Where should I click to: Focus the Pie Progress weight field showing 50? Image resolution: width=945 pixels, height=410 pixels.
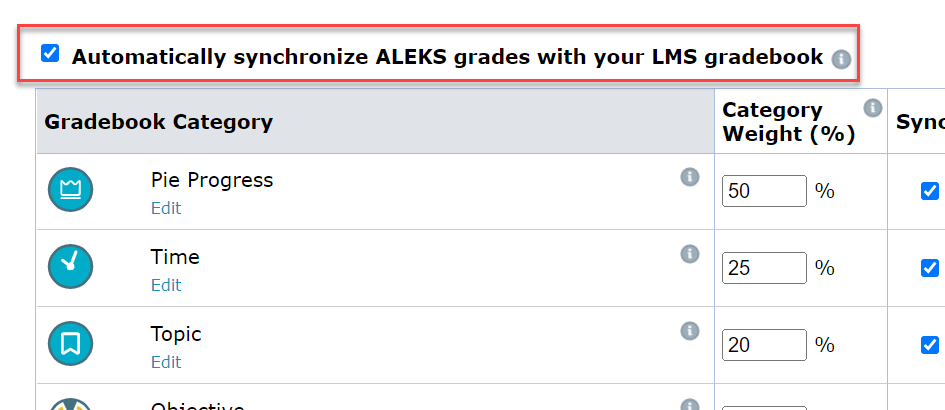pyautogui.click(x=764, y=191)
